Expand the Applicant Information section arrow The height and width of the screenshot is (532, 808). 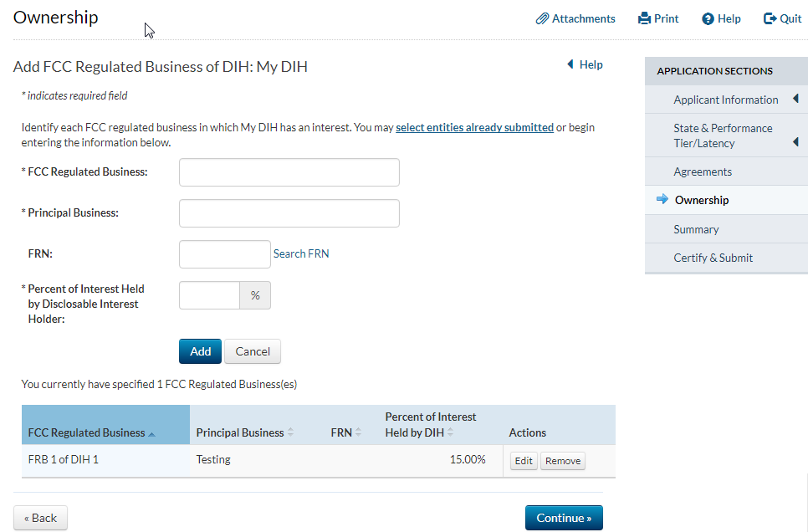[795, 100]
